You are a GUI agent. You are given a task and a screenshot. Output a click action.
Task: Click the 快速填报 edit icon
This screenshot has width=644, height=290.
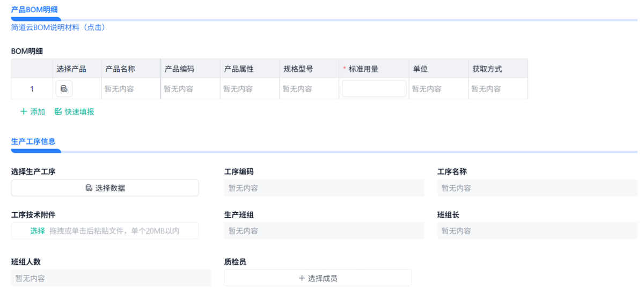click(x=58, y=111)
